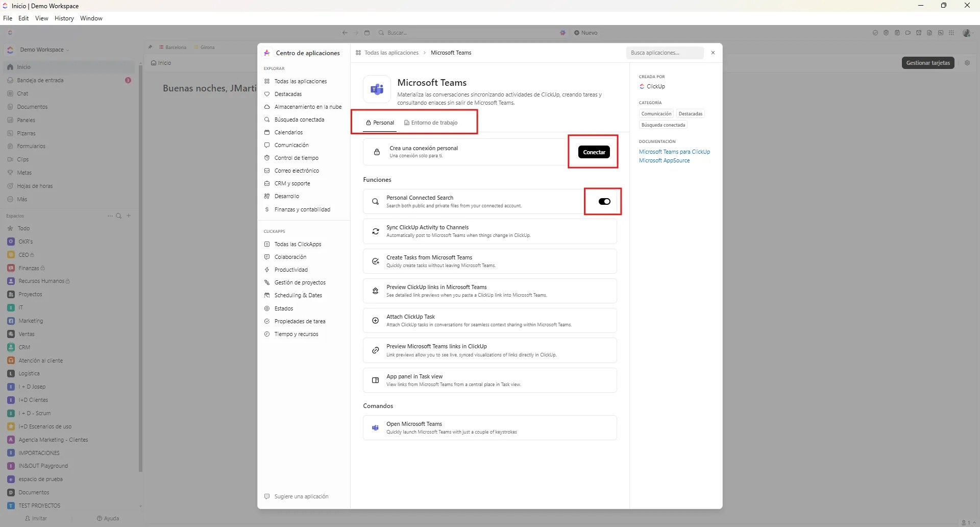The height and width of the screenshot is (527, 980).
Task: Open the apps grid icon
Action: point(951,33)
